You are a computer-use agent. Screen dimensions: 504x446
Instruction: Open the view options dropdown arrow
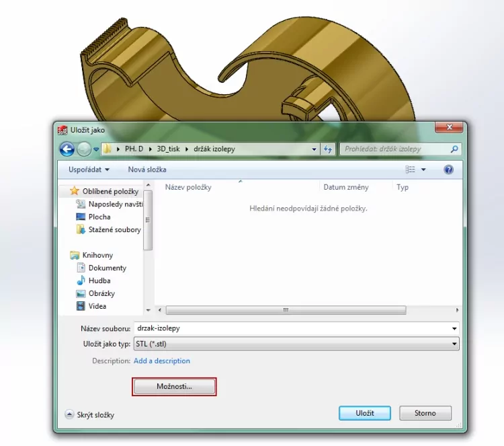pos(423,170)
